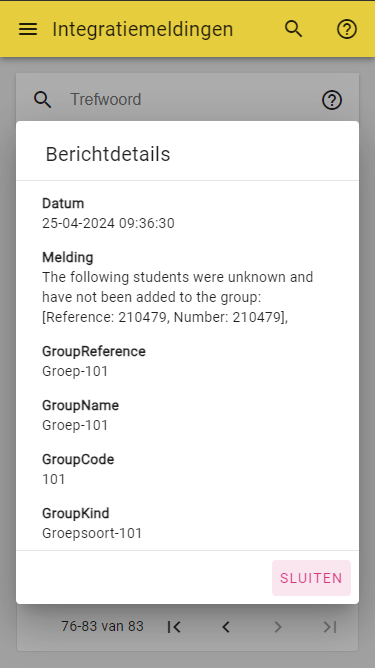Click the GroupReference field label
Screen dimensions: 375x668
tap(94, 351)
